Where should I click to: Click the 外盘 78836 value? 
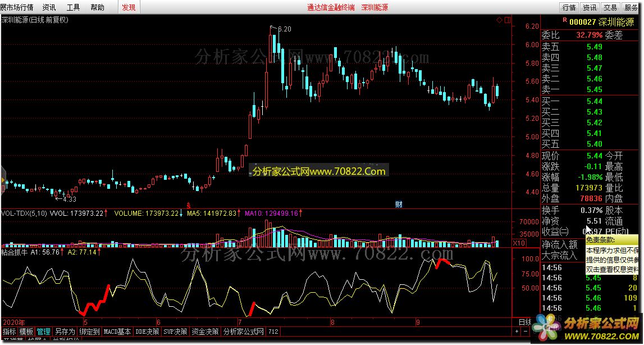coord(591,198)
